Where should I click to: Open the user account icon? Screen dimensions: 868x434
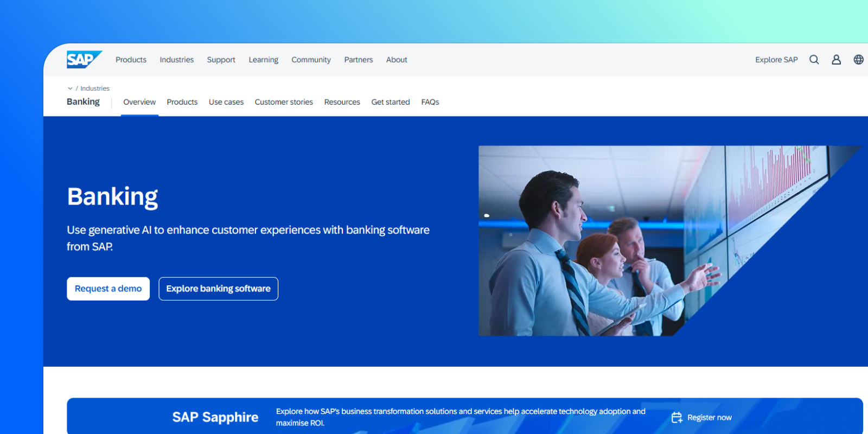point(836,60)
